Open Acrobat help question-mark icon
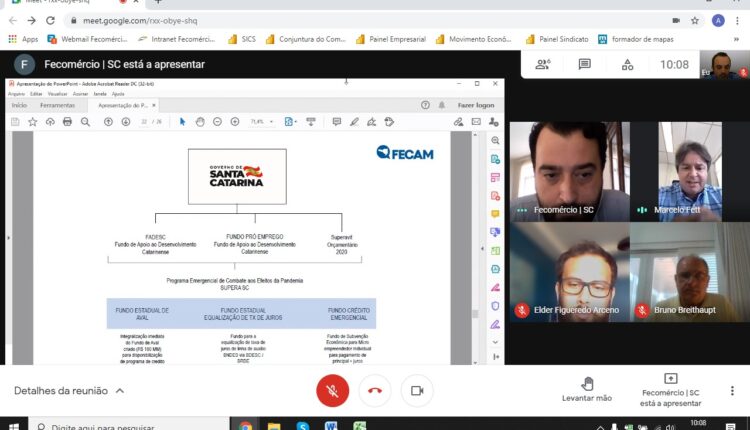The image size is (750, 430). (x=425, y=105)
